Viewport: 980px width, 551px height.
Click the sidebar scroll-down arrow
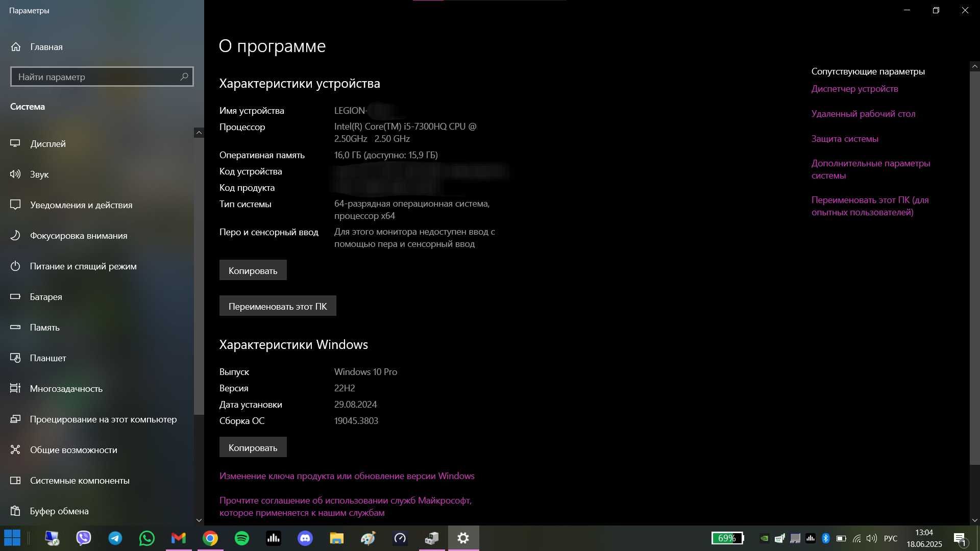click(199, 520)
